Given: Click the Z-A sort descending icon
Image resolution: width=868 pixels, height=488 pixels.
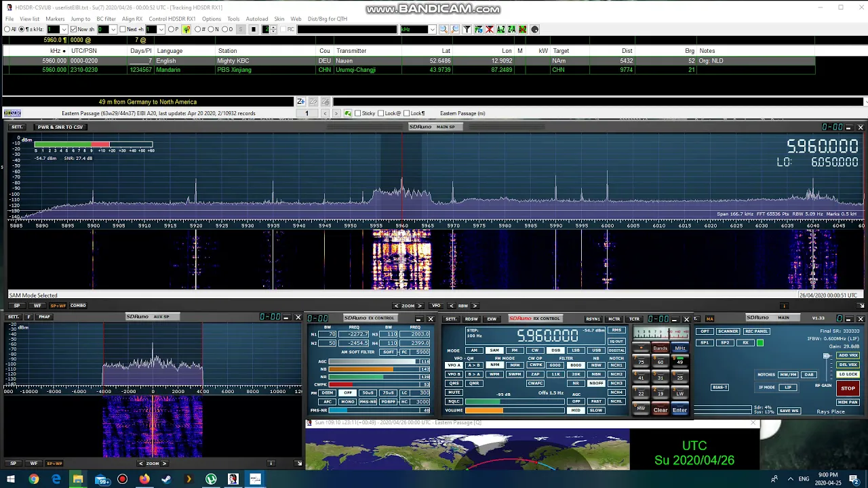Looking at the screenshot, I should coord(512,30).
